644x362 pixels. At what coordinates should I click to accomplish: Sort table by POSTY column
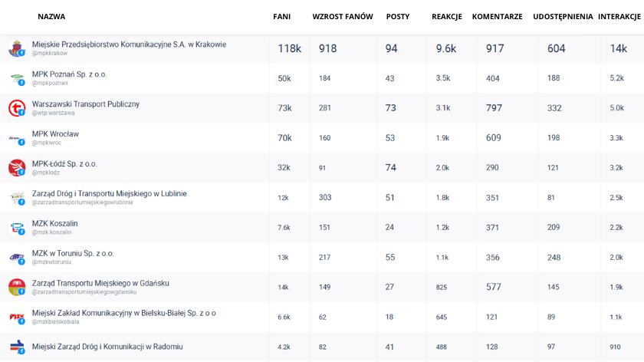point(397,16)
